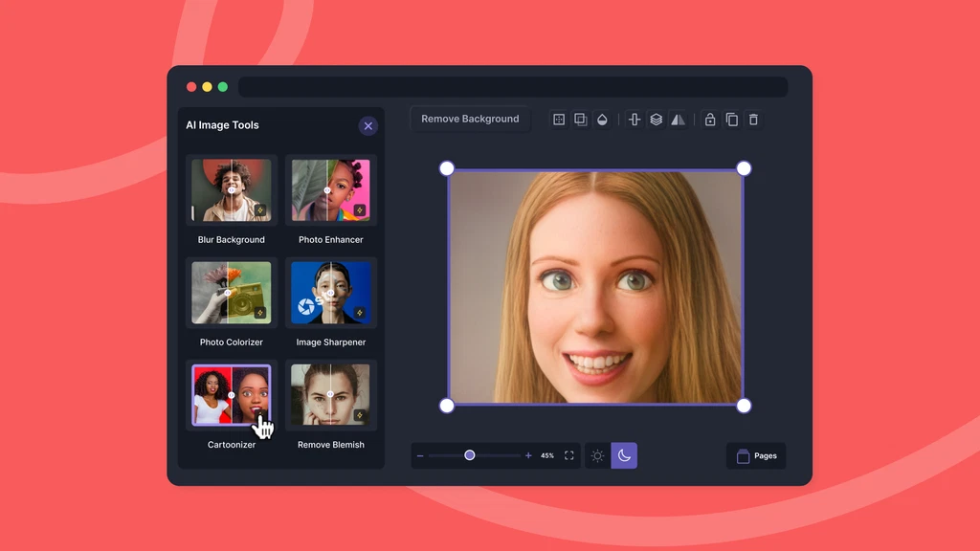Click the flip mirror triangle icon
980x551 pixels.
678,120
